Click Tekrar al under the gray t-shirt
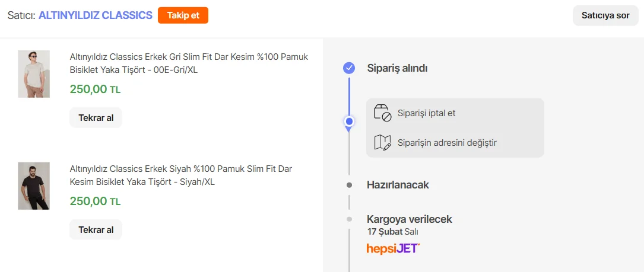Viewport: 644px width, 272px height. click(x=96, y=117)
